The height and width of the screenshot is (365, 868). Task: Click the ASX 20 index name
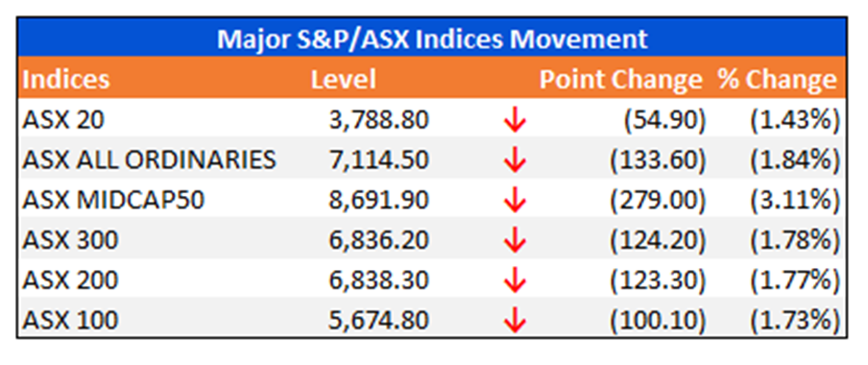pos(63,120)
